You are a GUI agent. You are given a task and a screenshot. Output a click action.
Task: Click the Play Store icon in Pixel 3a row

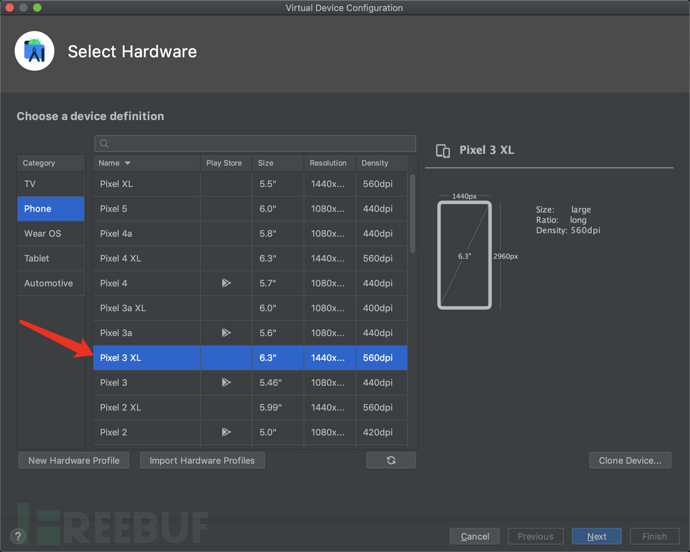click(x=226, y=333)
